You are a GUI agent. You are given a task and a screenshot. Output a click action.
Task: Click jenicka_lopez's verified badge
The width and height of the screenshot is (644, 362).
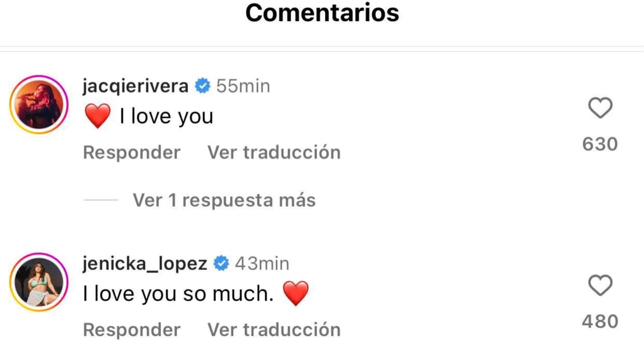[x=222, y=262]
